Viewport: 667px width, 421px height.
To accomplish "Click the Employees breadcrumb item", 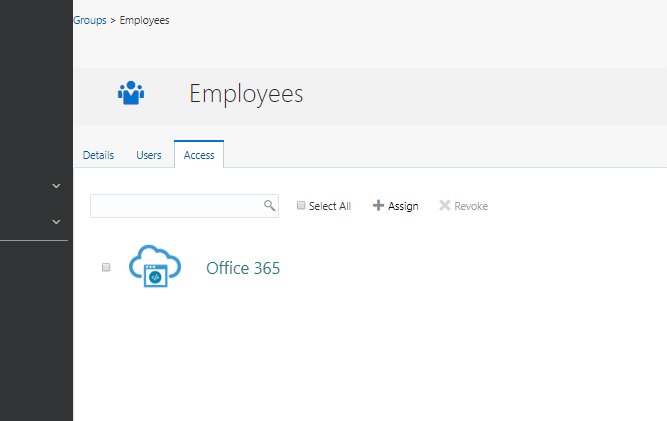I will click(x=145, y=20).
